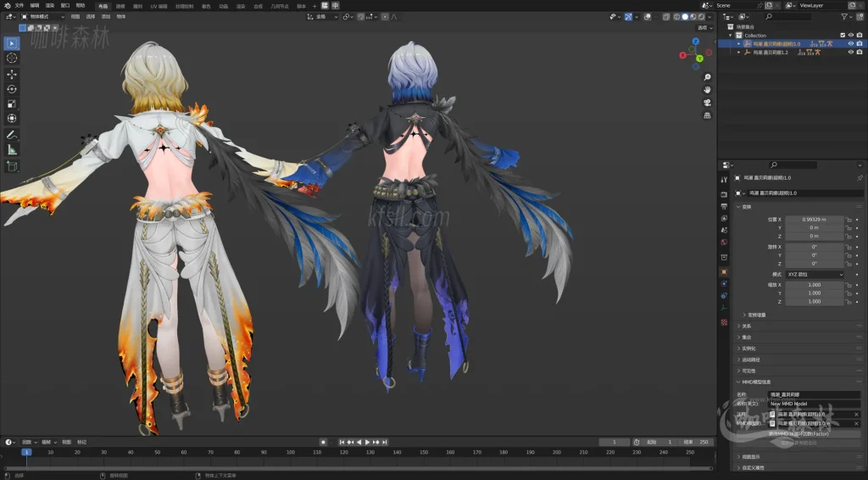Click the viewport pan hand icon

(x=707, y=90)
